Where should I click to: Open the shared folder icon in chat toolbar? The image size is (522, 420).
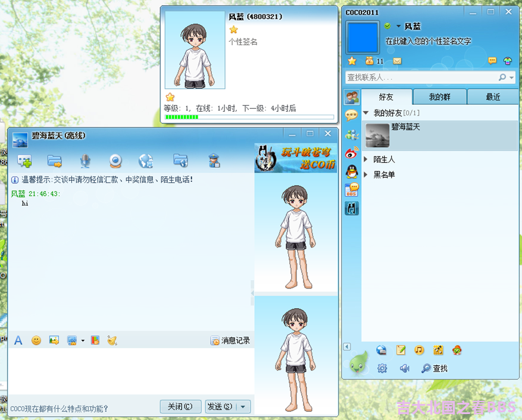180,161
